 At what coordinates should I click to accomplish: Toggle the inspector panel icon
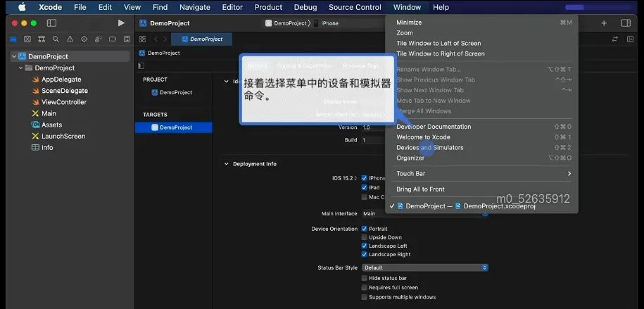[x=626, y=23]
